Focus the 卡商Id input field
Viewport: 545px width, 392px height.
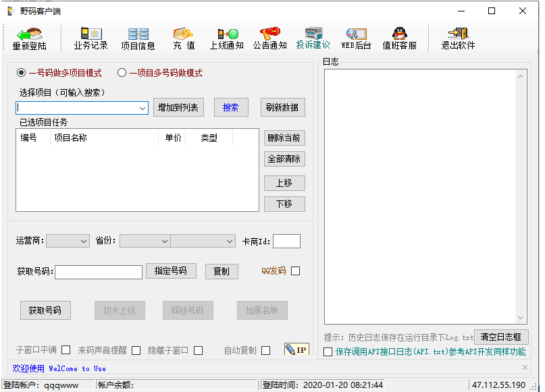287,242
